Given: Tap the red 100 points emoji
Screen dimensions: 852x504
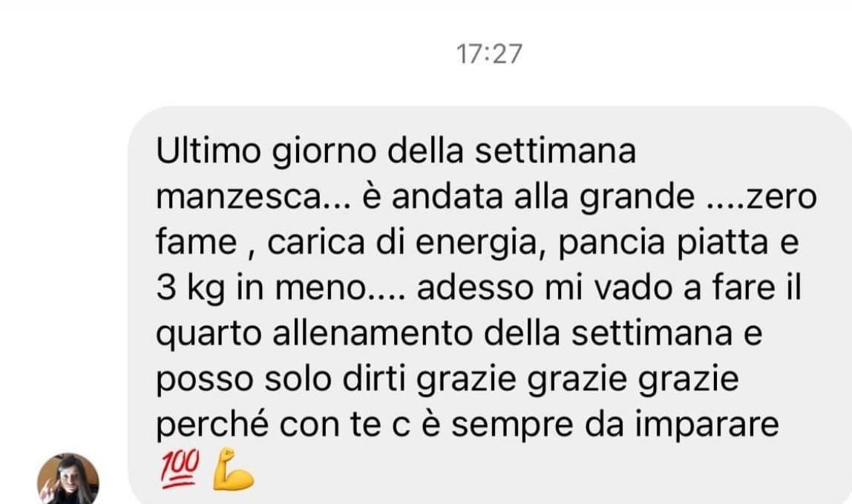Looking at the screenshot, I should pyautogui.click(x=180, y=468).
